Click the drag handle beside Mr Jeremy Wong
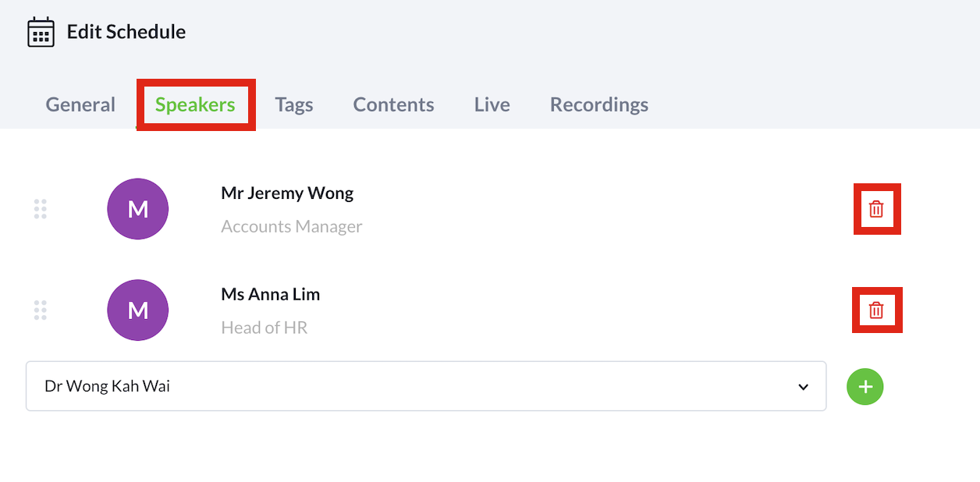This screenshot has width=980, height=482. pyautogui.click(x=41, y=209)
